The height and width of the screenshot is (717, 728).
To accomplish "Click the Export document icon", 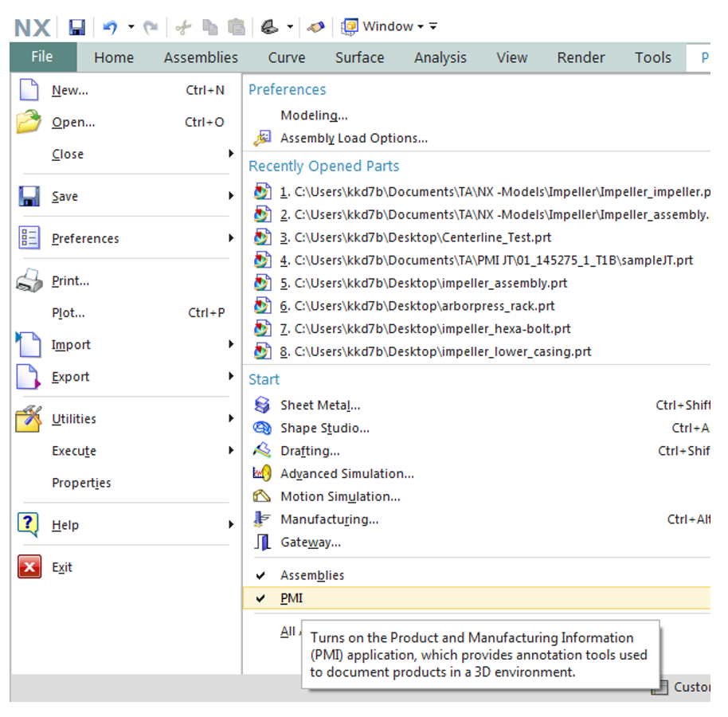I will (29, 376).
